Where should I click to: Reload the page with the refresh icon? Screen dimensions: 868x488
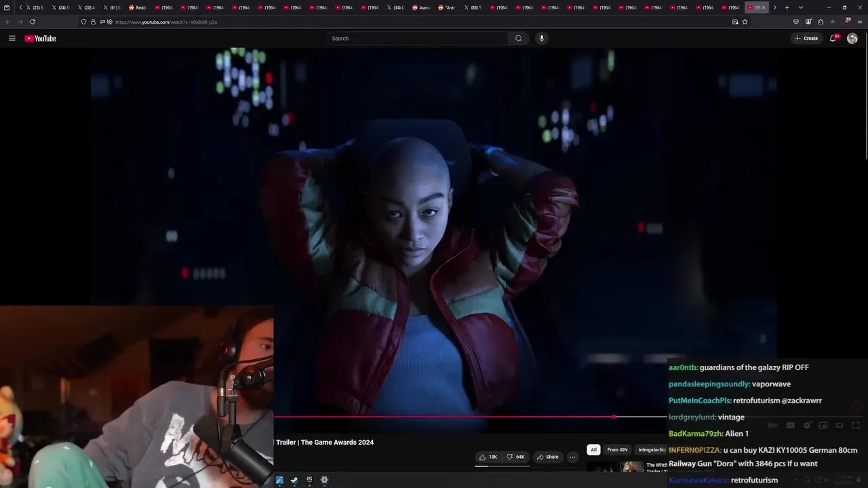tap(33, 22)
